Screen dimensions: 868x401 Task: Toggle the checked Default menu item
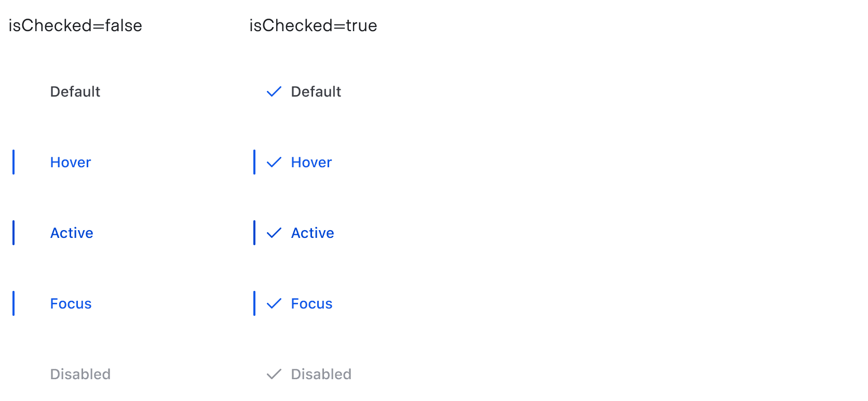[x=316, y=92]
